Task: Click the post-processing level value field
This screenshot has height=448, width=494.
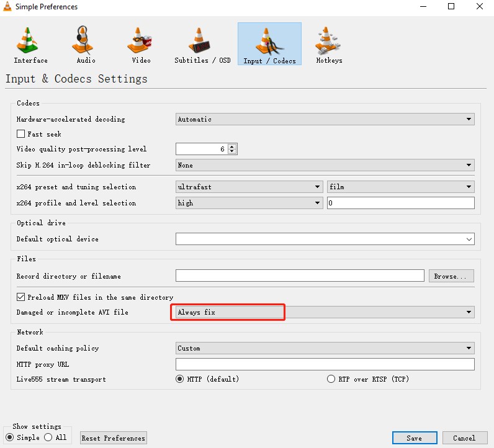Action: click(x=202, y=149)
